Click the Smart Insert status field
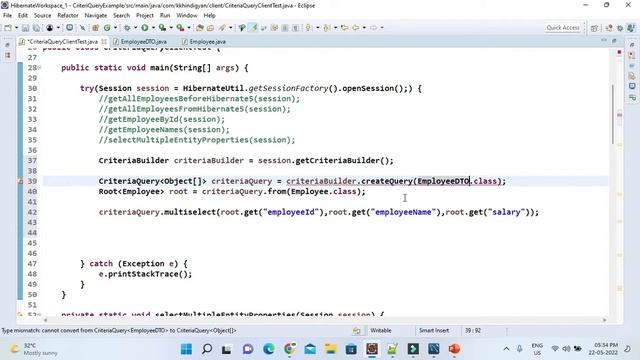This screenshot has height=360, width=640. pyautogui.click(x=433, y=331)
